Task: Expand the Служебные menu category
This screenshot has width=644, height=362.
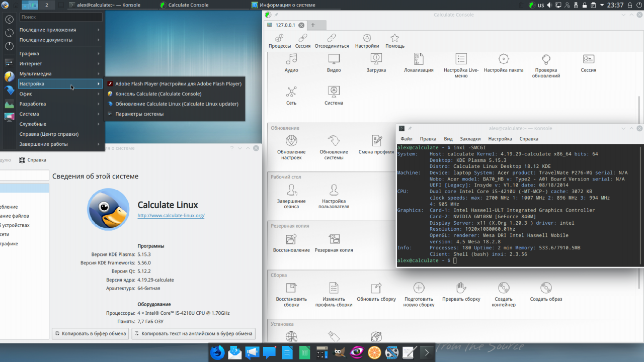Action: [x=60, y=124]
